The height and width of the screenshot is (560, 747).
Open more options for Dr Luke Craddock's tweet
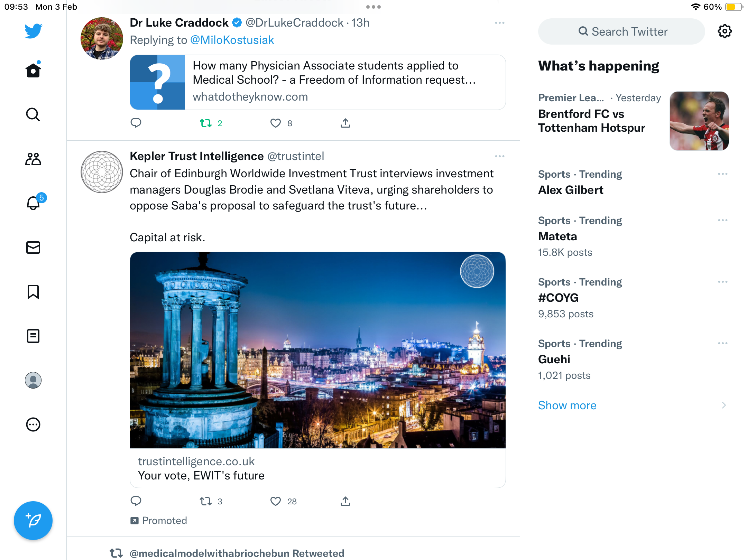[500, 23]
